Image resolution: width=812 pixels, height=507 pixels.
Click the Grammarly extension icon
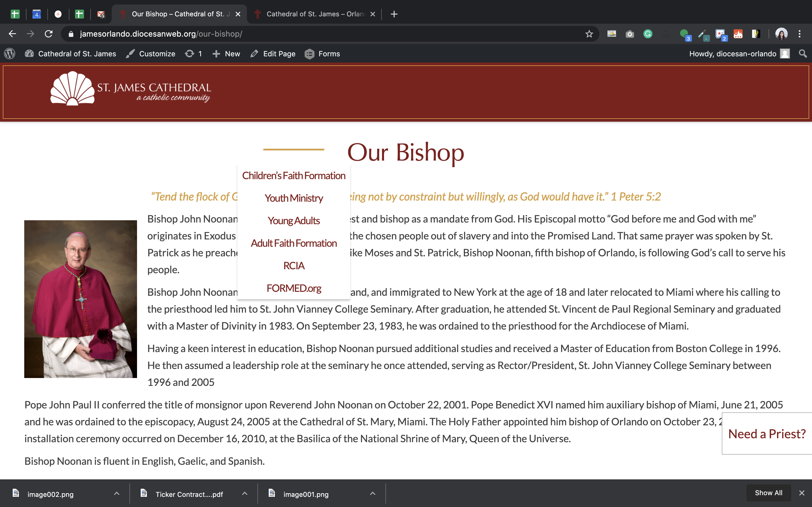click(648, 34)
